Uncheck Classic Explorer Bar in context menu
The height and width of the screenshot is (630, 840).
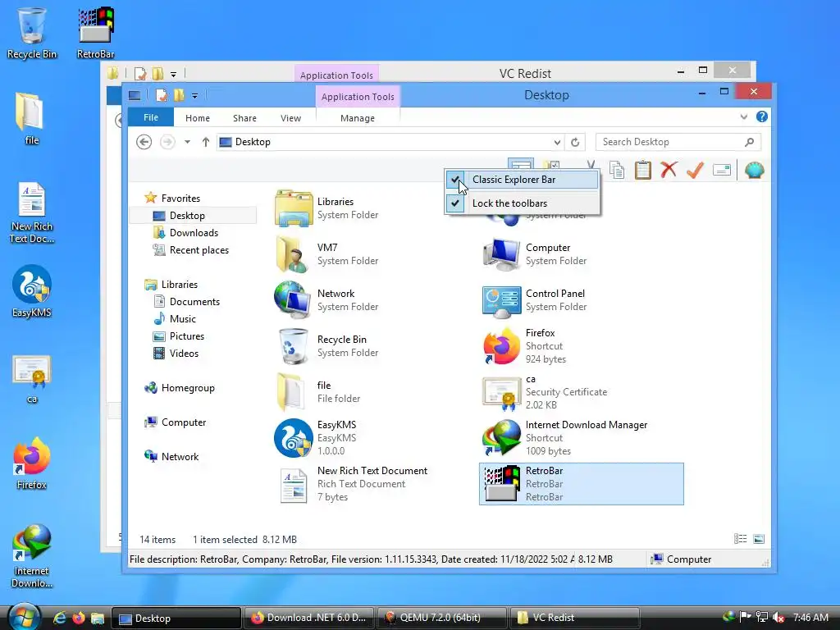pos(522,180)
